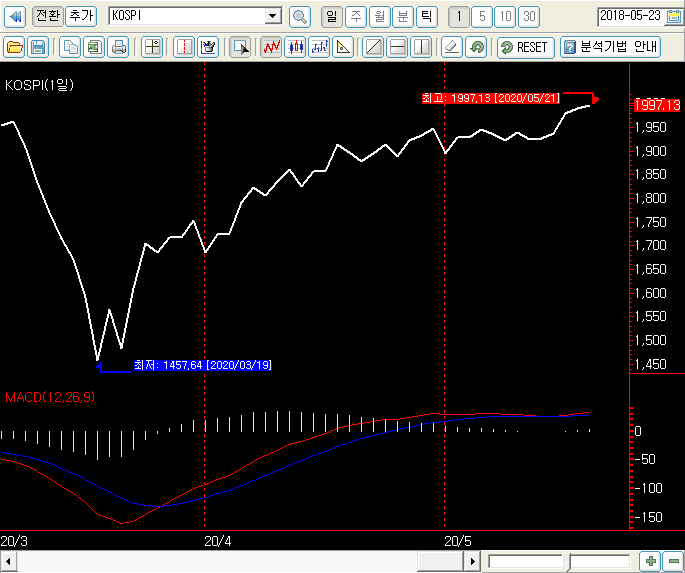Toggle the vertical dashed divider line icon

point(184,47)
